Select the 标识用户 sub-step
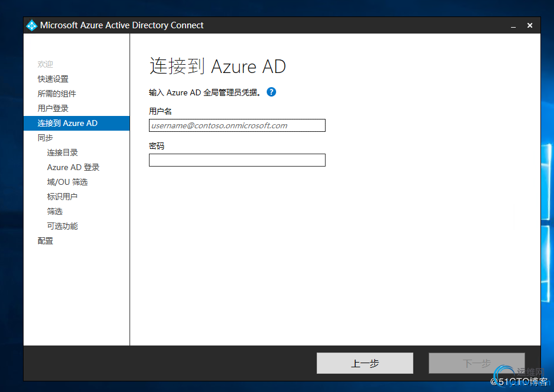554x392 pixels. point(62,197)
